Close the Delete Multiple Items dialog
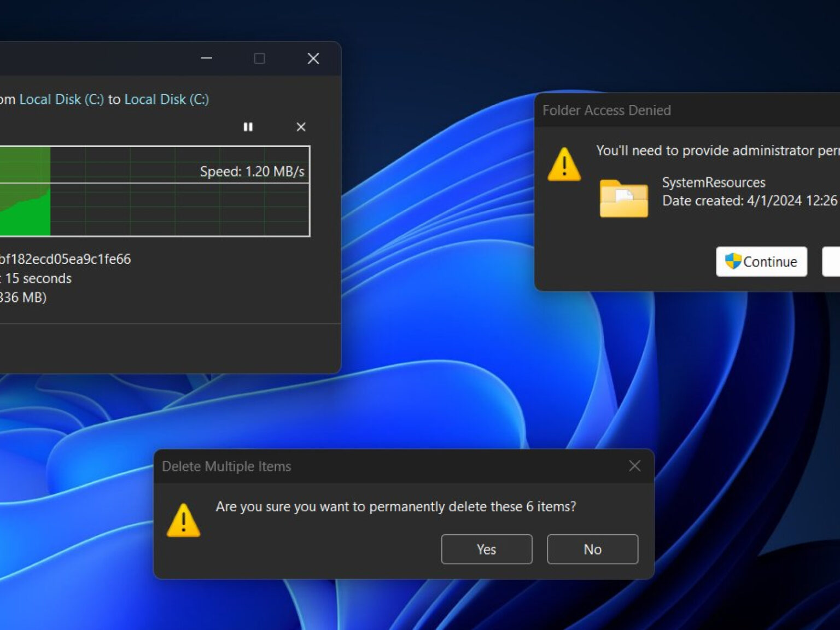Image resolution: width=840 pixels, height=630 pixels. click(634, 466)
